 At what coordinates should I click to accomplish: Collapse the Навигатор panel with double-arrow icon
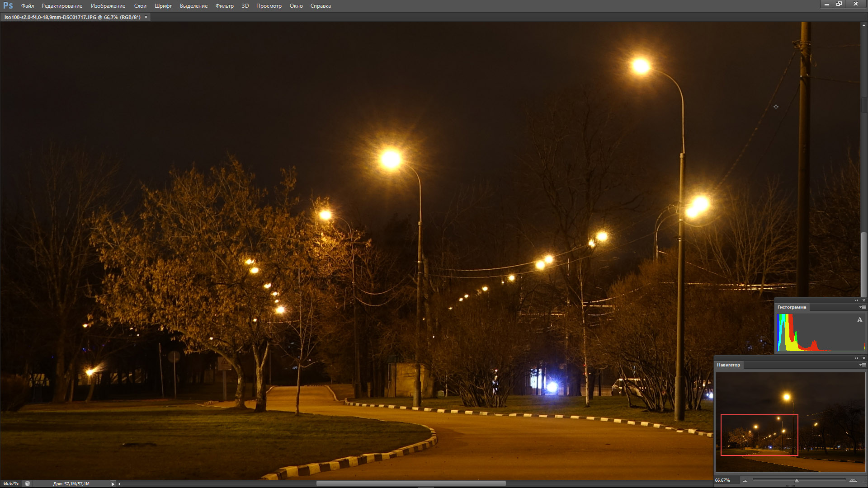tap(856, 358)
